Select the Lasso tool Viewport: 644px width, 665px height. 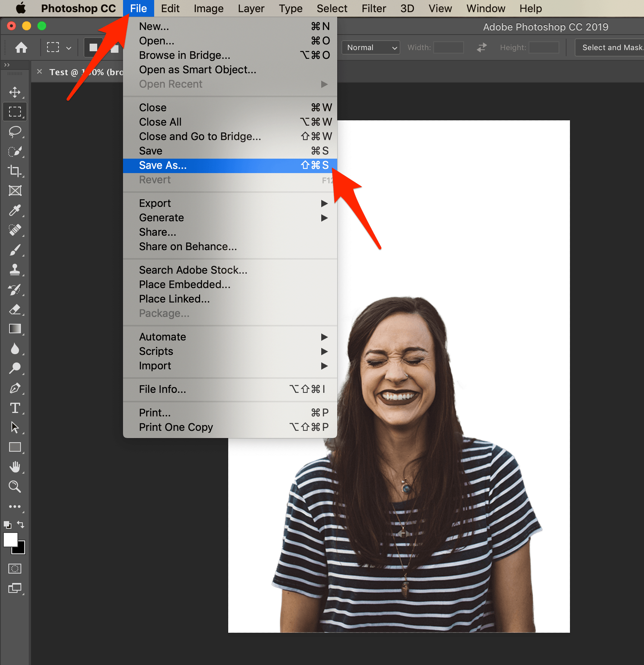click(15, 132)
